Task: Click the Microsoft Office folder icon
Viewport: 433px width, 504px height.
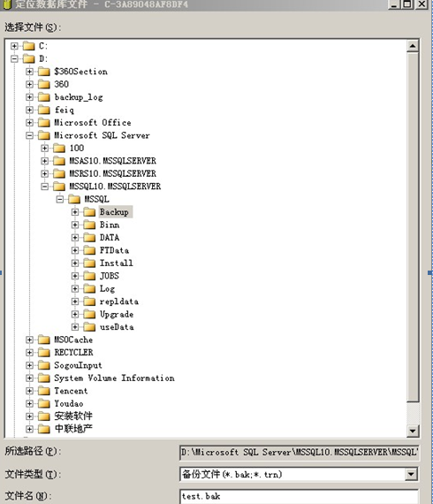Action: point(43,123)
